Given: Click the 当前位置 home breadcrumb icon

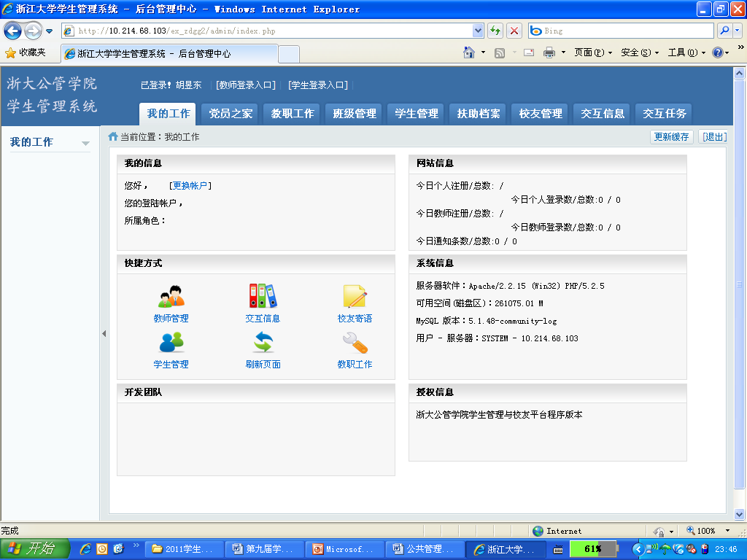Looking at the screenshot, I should click(x=113, y=136).
